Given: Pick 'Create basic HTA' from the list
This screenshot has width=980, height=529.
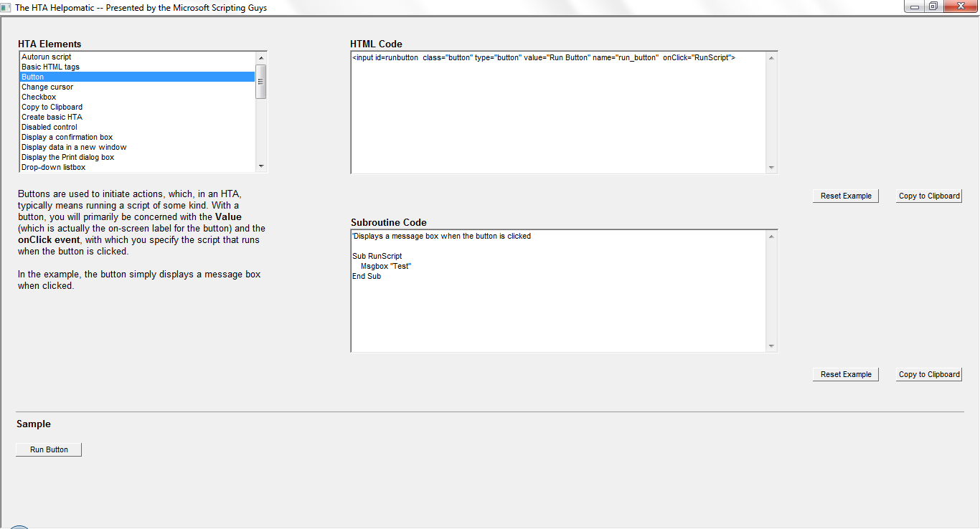Looking at the screenshot, I should point(138,117).
